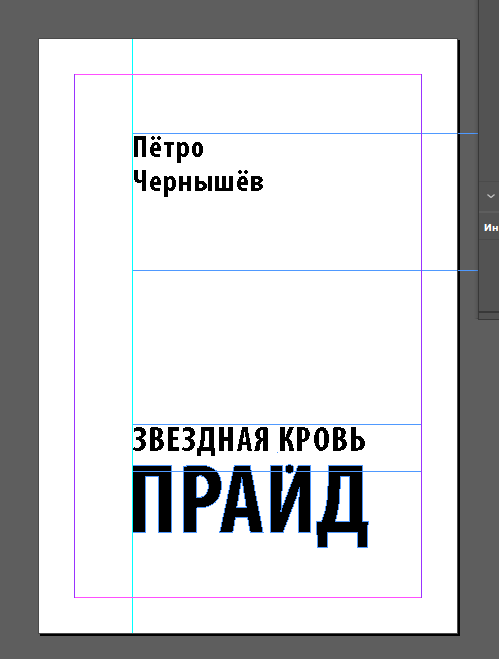Click the large bold title "ПРАЙД"
Viewport: 499px width, 659px height.
251,506
